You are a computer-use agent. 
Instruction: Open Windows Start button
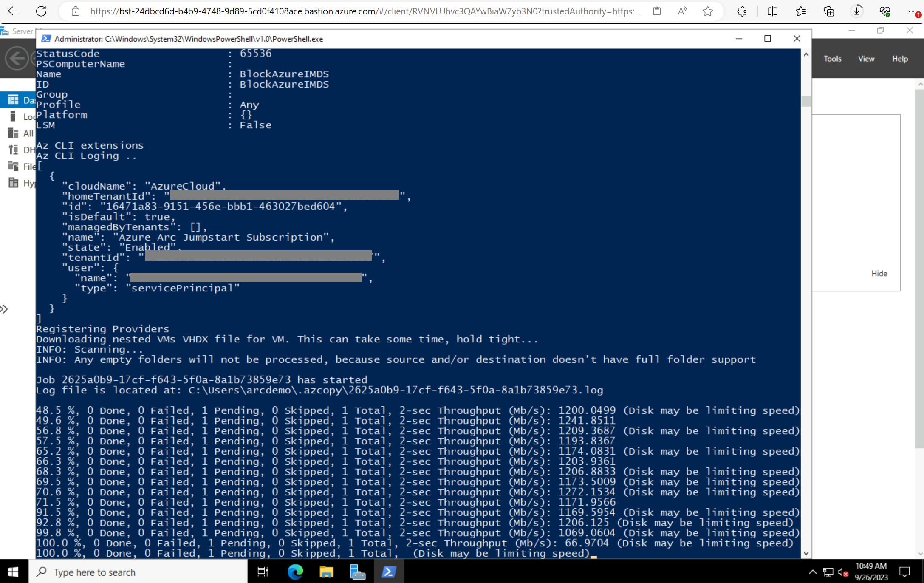(x=13, y=572)
